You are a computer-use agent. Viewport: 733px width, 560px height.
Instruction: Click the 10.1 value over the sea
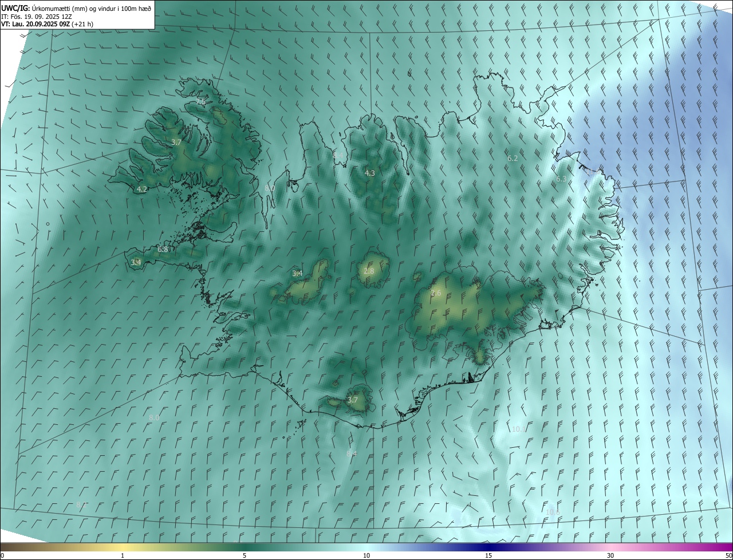pyautogui.click(x=519, y=429)
